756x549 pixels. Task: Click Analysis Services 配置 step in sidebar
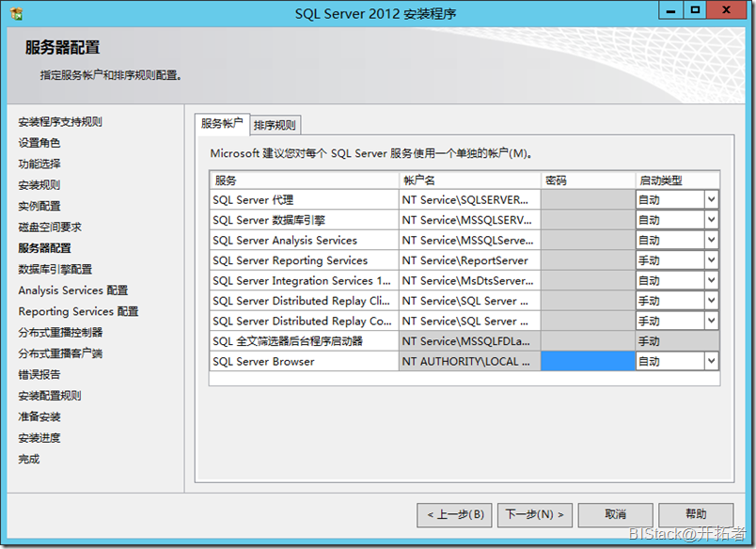(73, 290)
